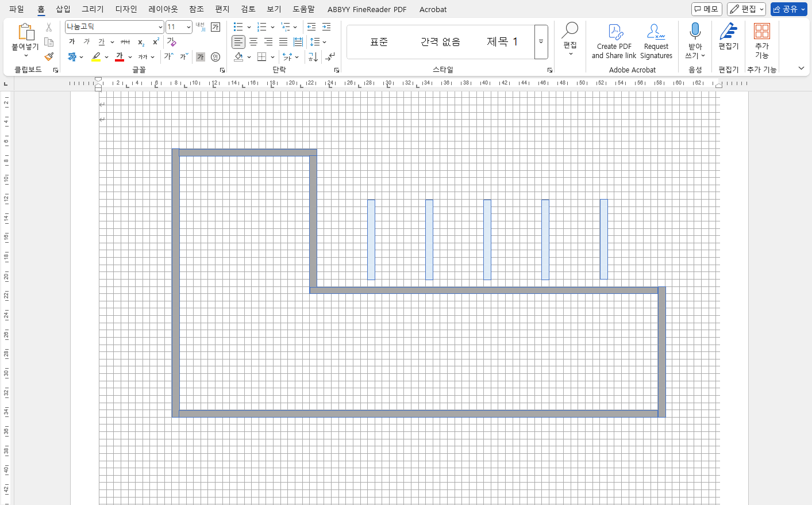Viewport: 812px width, 505px height.
Task: Click the Sort icon in paragraph group
Action: click(313, 57)
